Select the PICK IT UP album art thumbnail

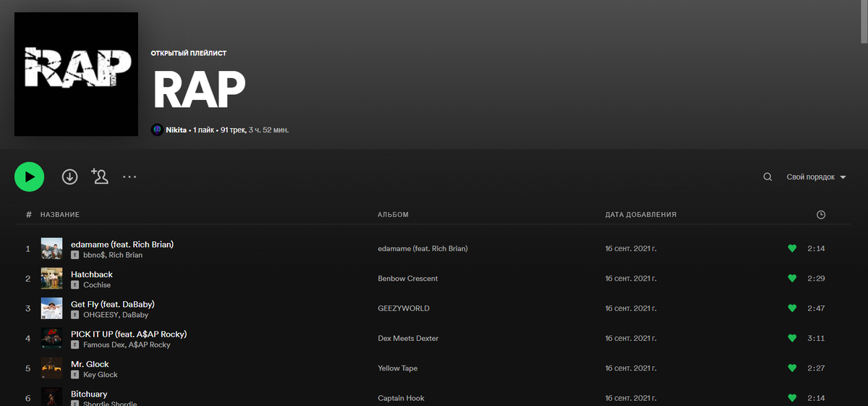51,339
